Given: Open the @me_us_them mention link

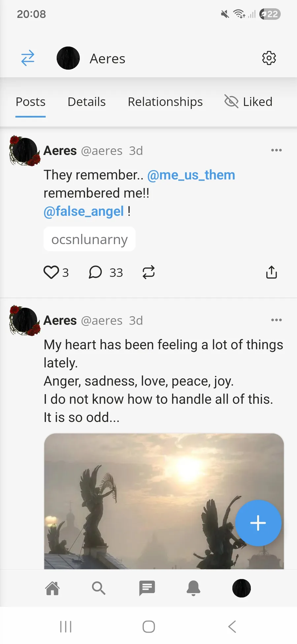Looking at the screenshot, I should coord(191,175).
